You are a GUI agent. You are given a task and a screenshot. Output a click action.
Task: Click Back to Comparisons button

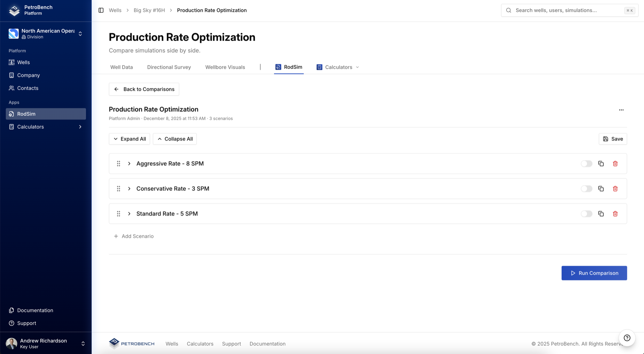point(144,89)
